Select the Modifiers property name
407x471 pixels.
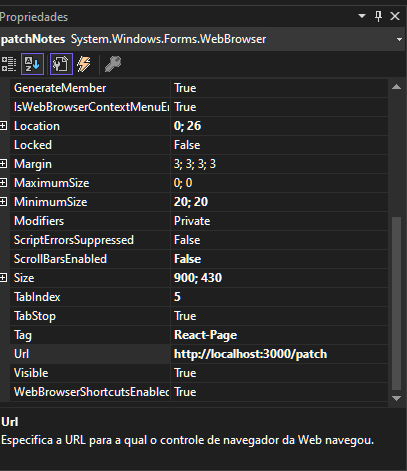(90, 221)
